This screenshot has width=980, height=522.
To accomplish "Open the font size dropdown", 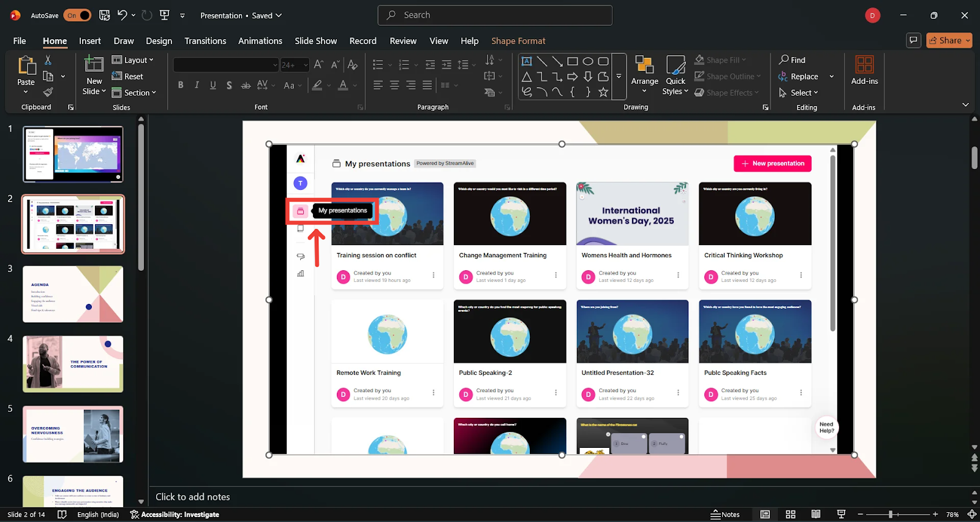I will [306, 65].
